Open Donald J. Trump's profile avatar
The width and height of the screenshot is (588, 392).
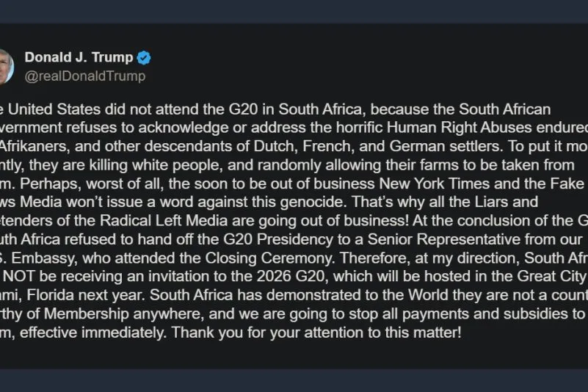click(5, 66)
